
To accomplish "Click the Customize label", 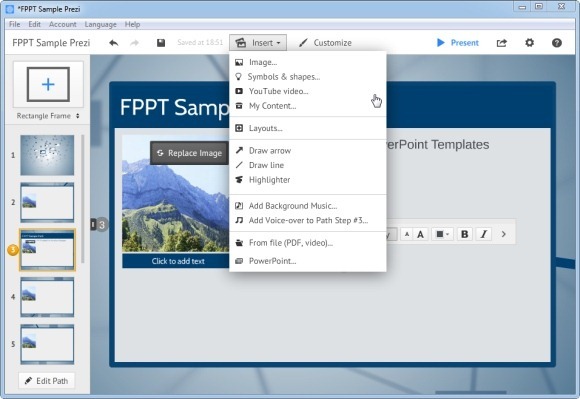I will click(x=333, y=43).
